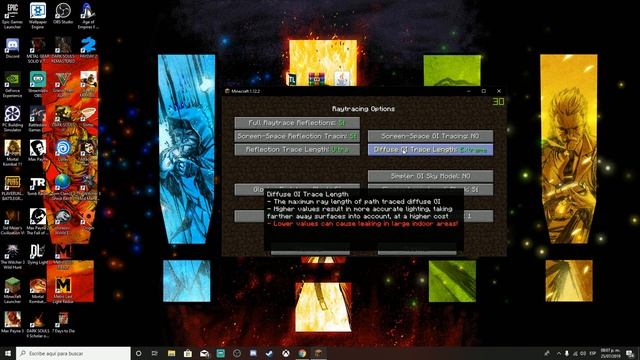The width and height of the screenshot is (640, 360).
Task: Open the Max Payne desktop shortcut
Action: [x=38, y=151]
